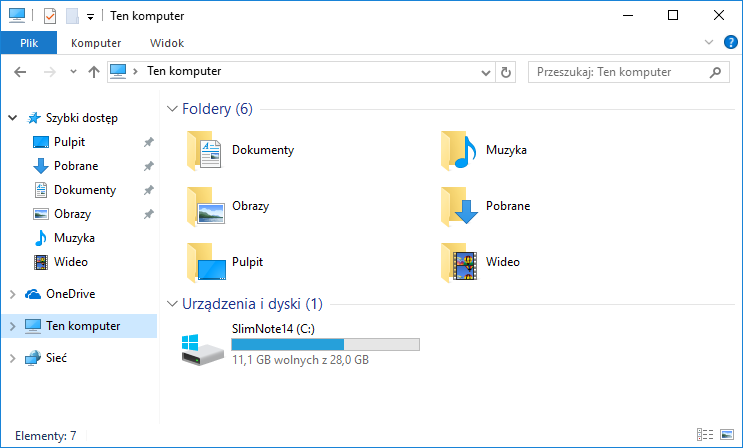Click the refresh button in address bar

(506, 72)
